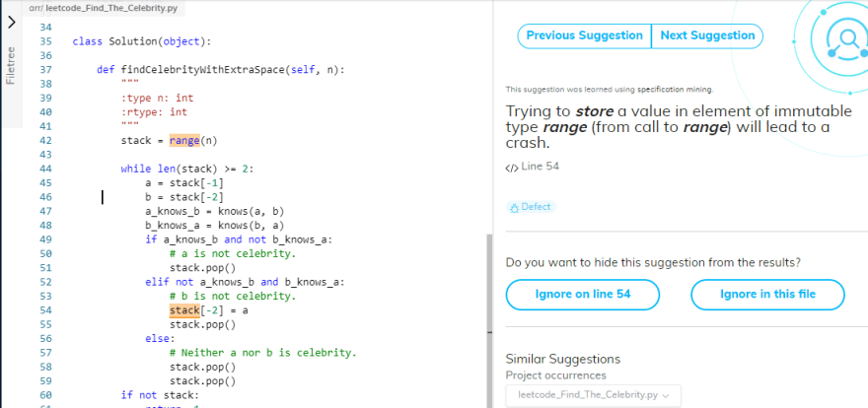868x408 pixels.
Task: Click the highlighted stack on line 54
Action: click(x=184, y=310)
